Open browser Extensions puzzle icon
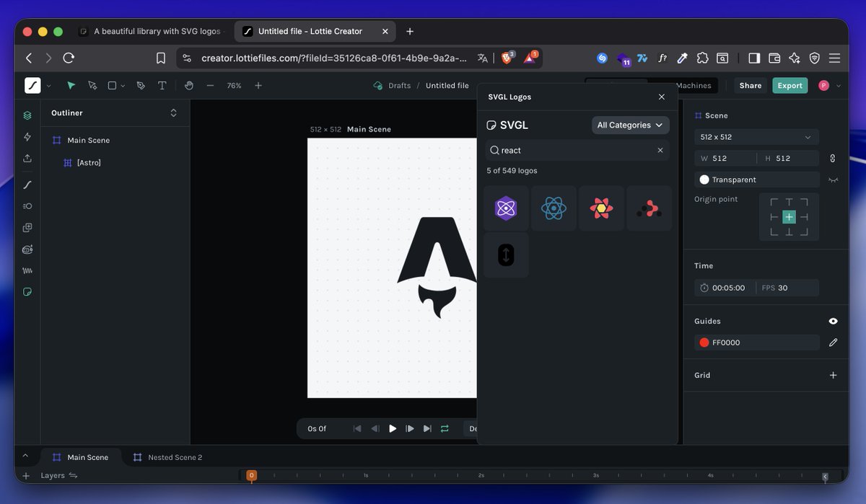 click(x=702, y=58)
